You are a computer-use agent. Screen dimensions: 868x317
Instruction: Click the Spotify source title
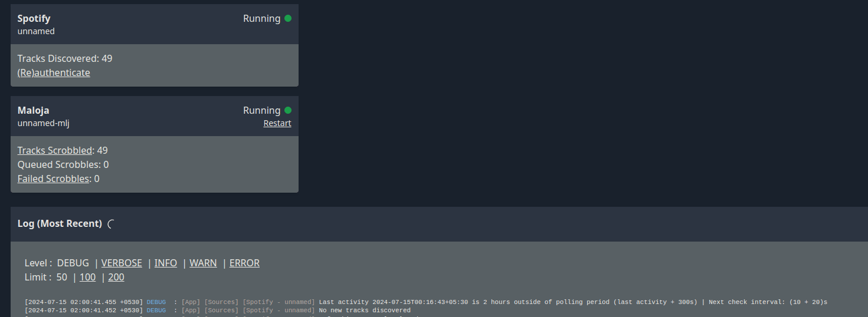coord(34,18)
